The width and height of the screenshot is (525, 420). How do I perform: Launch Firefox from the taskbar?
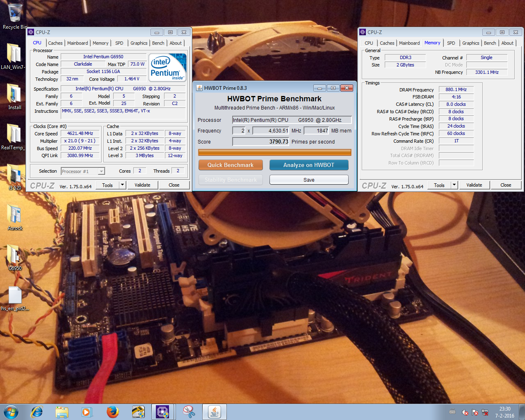112,412
